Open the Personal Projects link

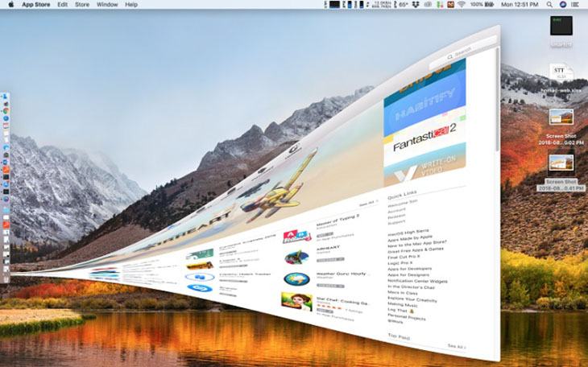tap(407, 317)
